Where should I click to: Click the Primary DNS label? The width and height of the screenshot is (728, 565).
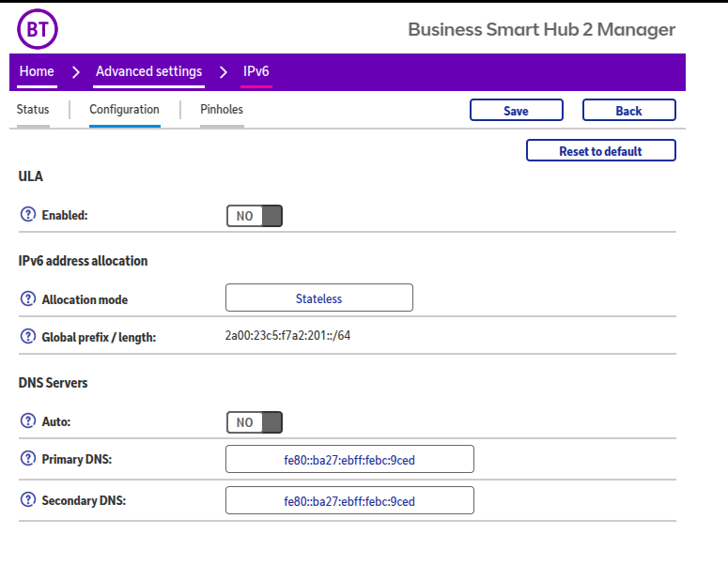(x=77, y=459)
